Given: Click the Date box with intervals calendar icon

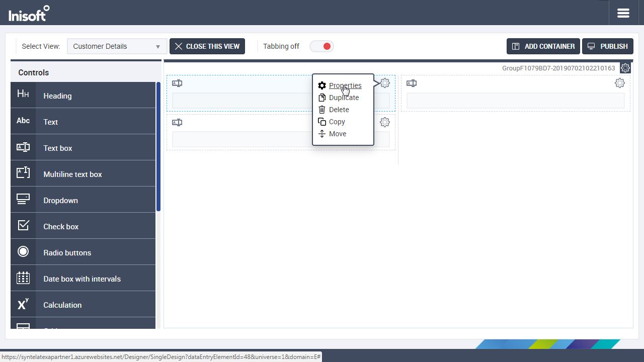Looking at the screenshot, I should click(23, 278).
